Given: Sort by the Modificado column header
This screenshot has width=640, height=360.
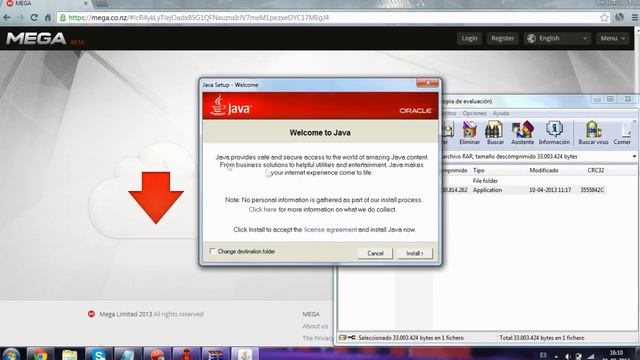Looking at the screenshot, I should point(544,170).
